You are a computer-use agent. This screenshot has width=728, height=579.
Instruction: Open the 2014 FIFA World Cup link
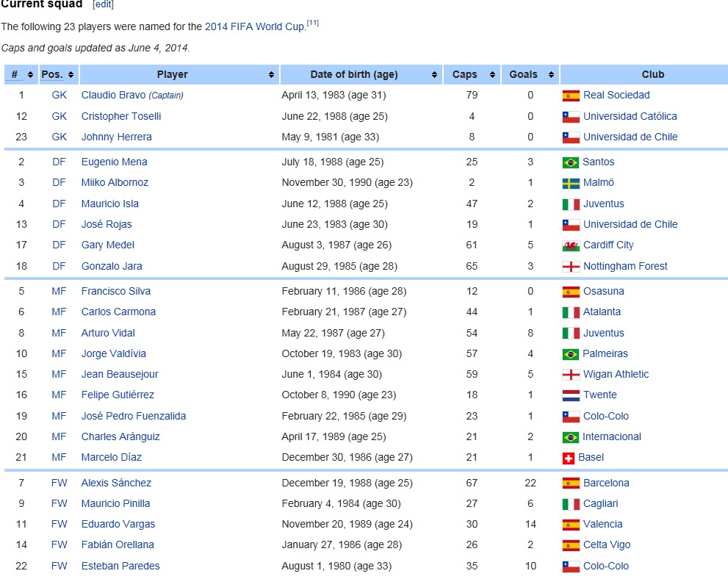coord(254,26)
